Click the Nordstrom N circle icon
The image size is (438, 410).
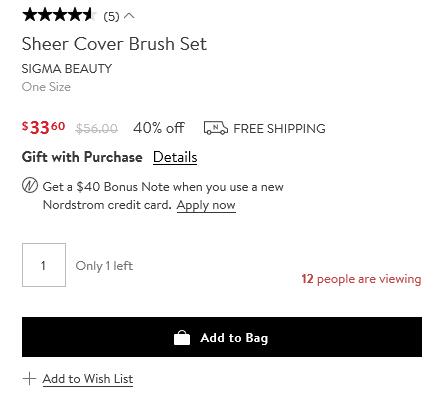[x=30, y=186]
